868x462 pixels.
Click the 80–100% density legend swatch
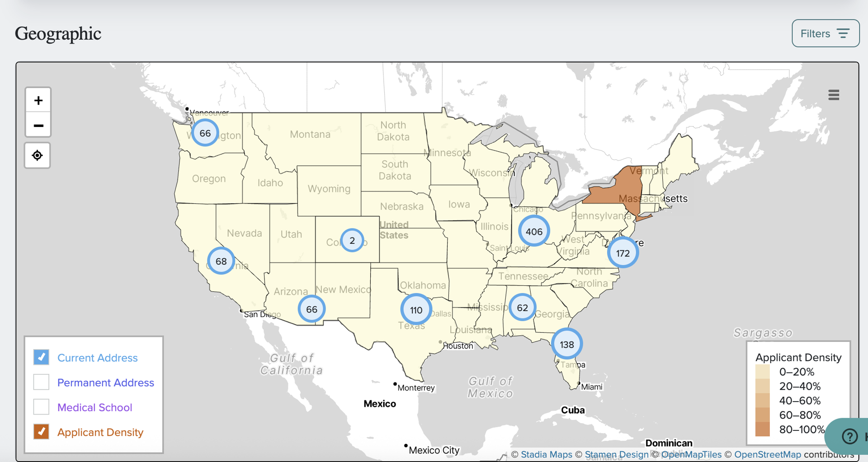point(763,429)
